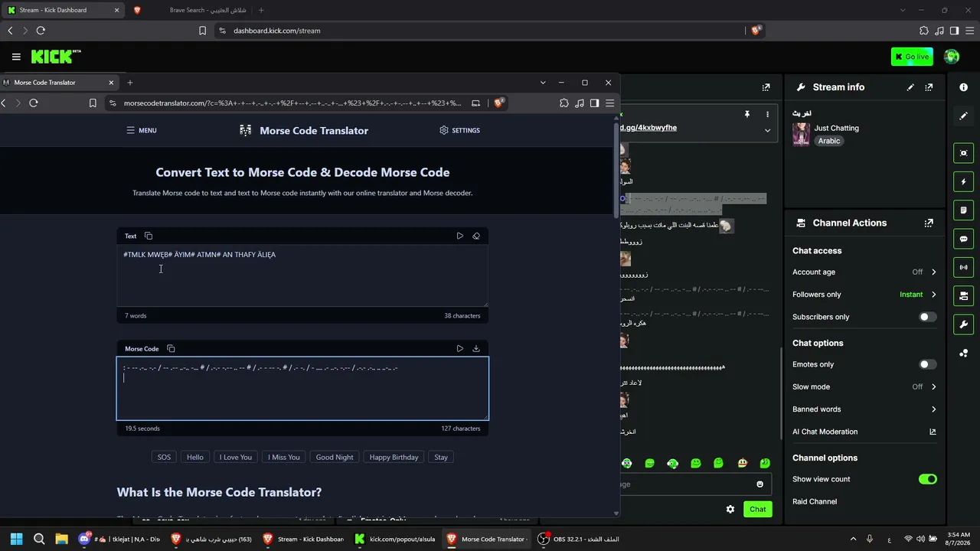The image size is (980, 551).
Task: Insert the Happy Birthday preset
Action: (x=394, y=457)
